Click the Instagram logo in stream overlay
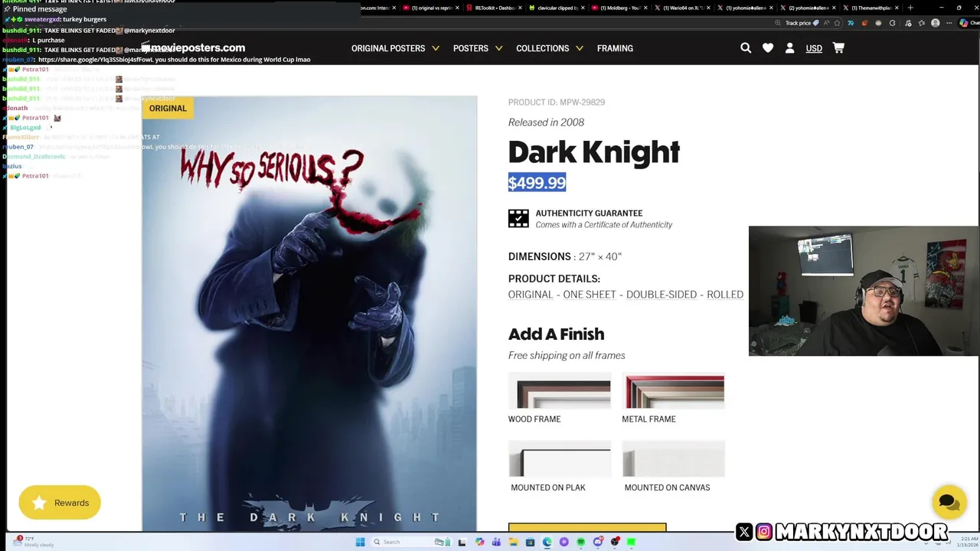 click(x=764, y=532)
